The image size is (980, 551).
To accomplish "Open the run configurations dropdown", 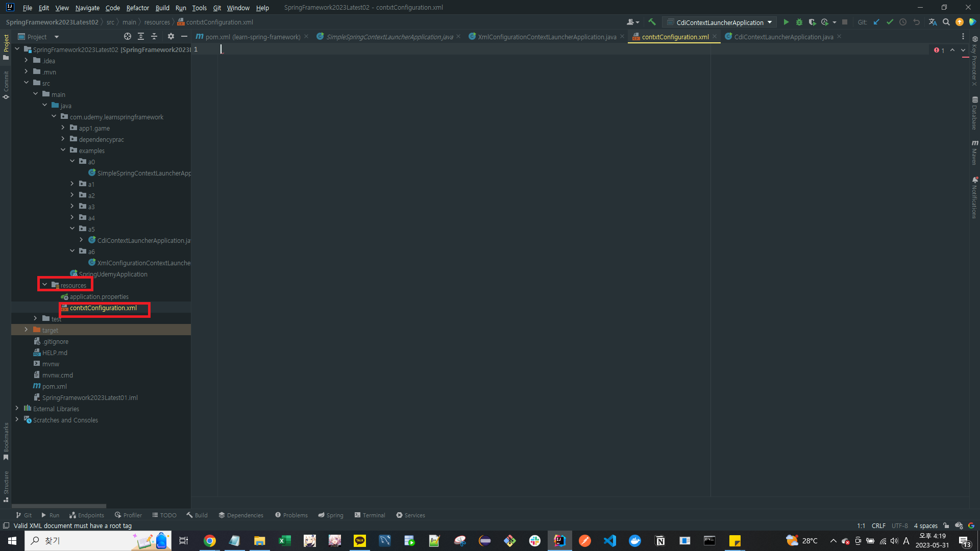I will click(720, 22).
